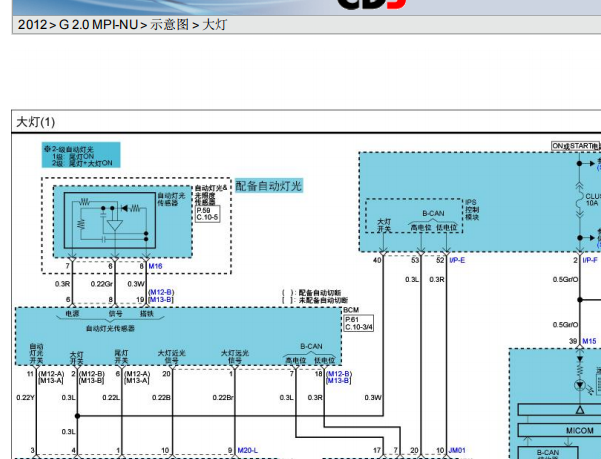This screenshot has height=459, width=601.
Task: Open the M16 connector link
Action: (x=155, y=266)
